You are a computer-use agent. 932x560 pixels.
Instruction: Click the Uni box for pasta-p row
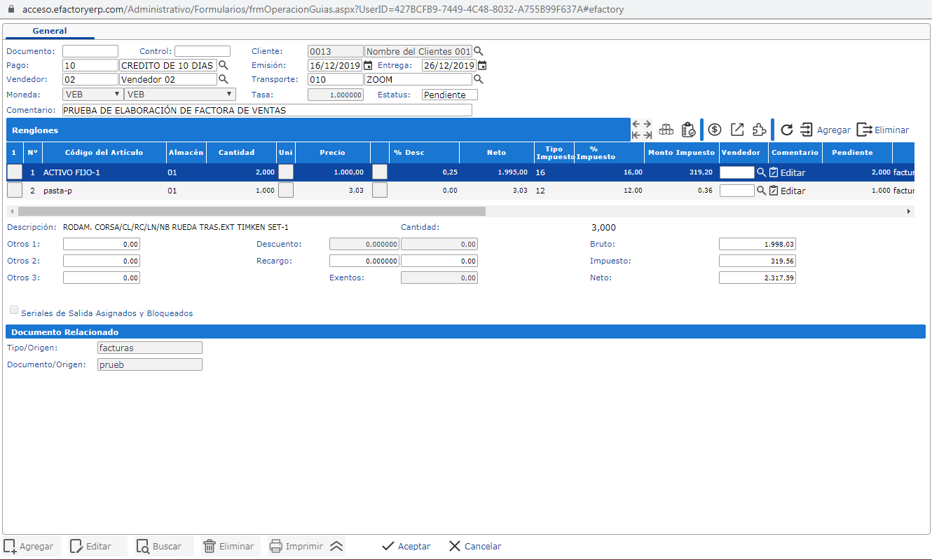(x=286, y=190)
